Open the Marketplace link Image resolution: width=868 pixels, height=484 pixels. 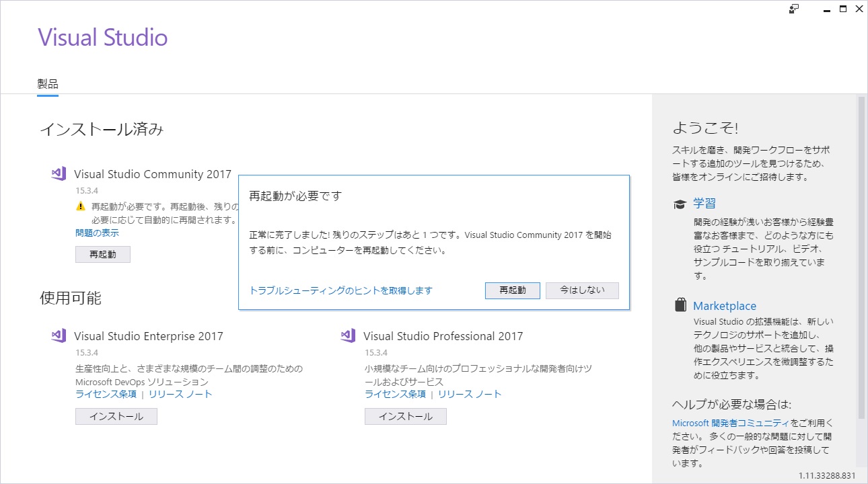click(x=725, y=306)
